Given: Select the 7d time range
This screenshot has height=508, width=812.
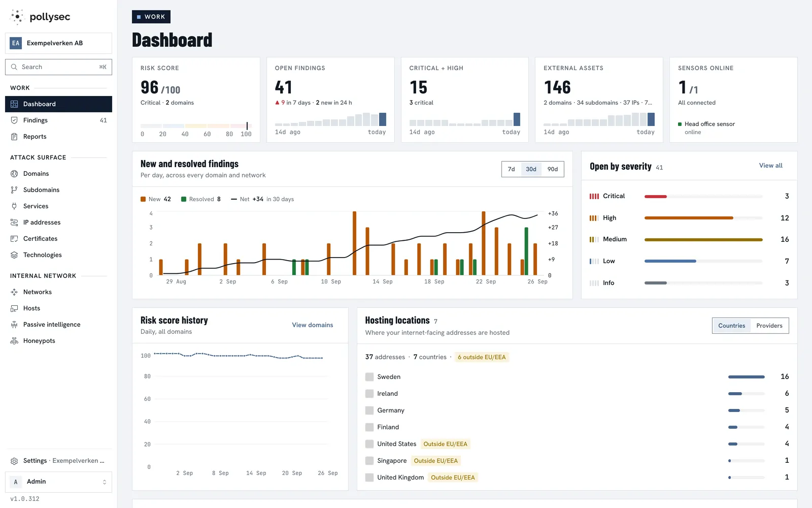Looking at the screenshot, I should click(x=512, y=169).
